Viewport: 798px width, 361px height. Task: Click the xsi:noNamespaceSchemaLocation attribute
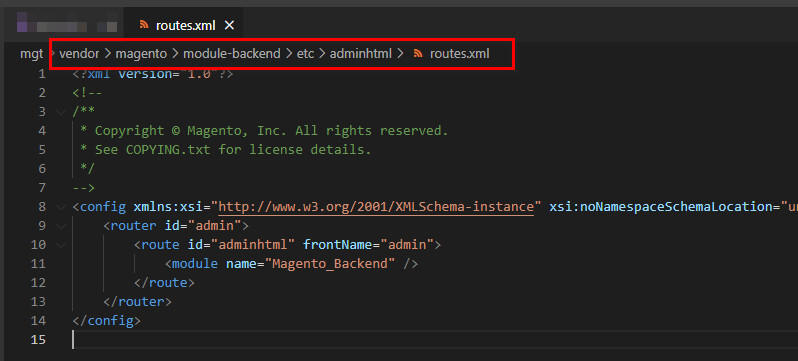click(x=662, y=207)
